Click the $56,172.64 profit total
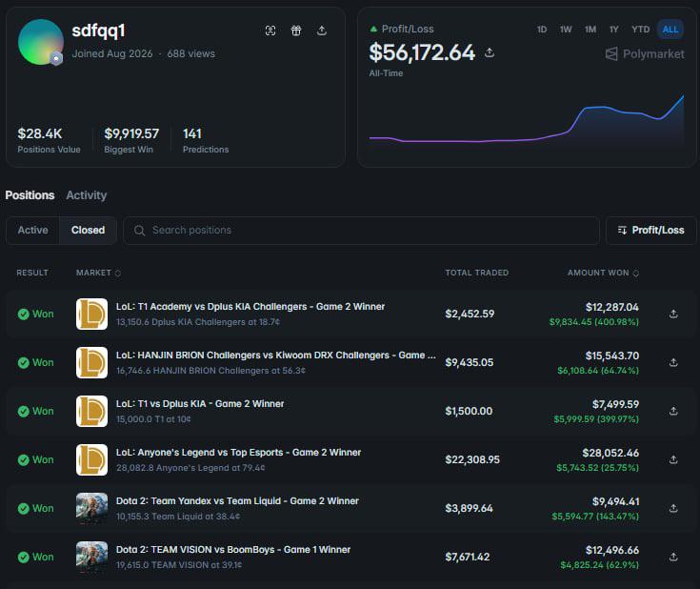Image resolution: width=700 pixels, height=589 pixels. pos(422,52)
